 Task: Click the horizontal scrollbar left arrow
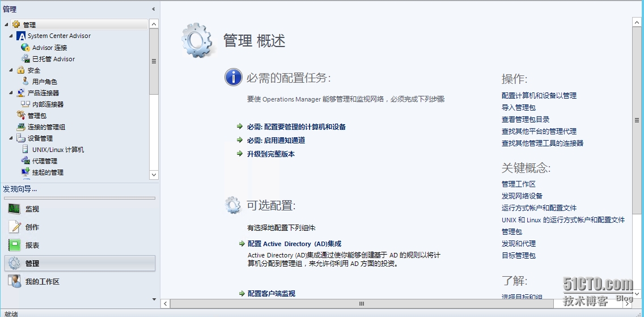[x=165, y=304]
